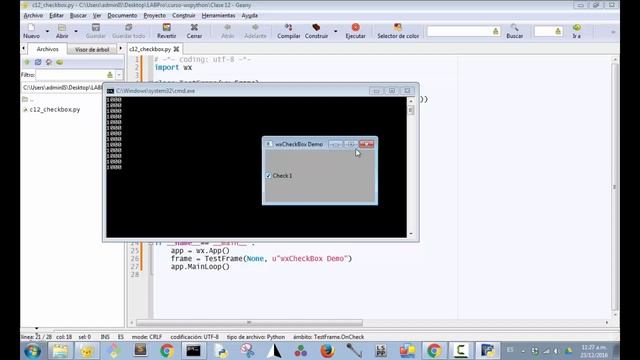Select the c12_checkbox.py editor tab
The width and height of the screenshot is (640, 360).
(150, 49)
